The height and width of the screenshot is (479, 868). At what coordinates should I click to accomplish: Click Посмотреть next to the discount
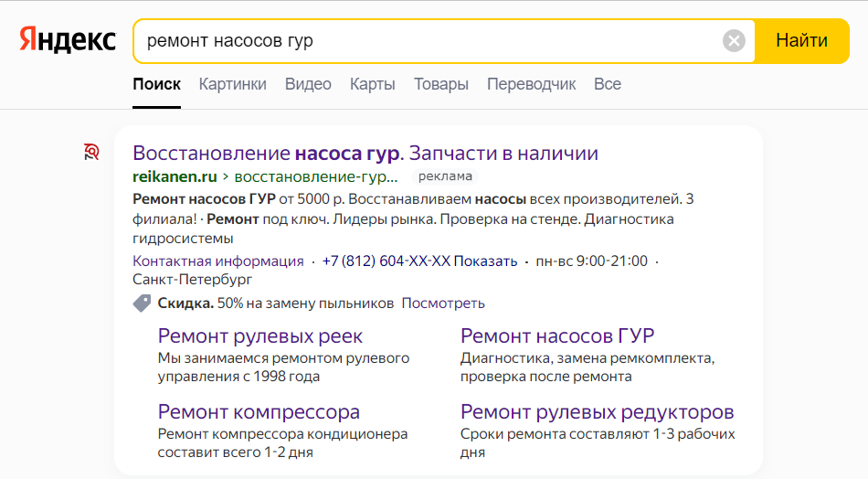443,303
